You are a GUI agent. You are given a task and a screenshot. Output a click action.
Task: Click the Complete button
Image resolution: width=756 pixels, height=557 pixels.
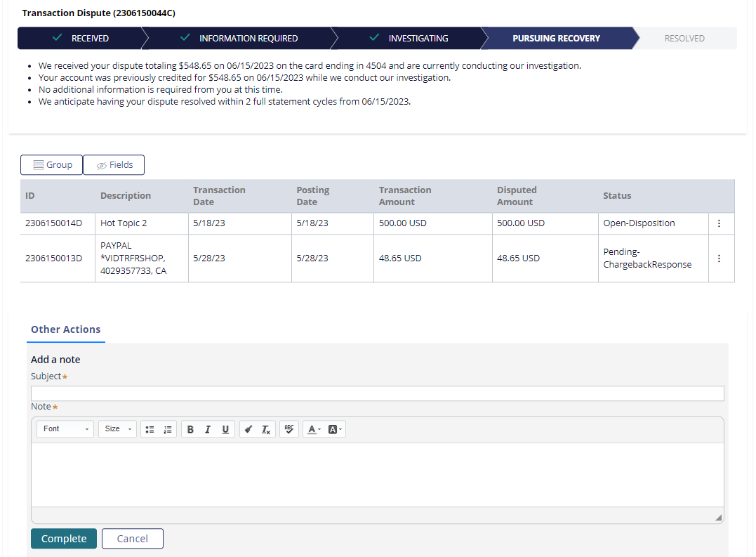64,539
